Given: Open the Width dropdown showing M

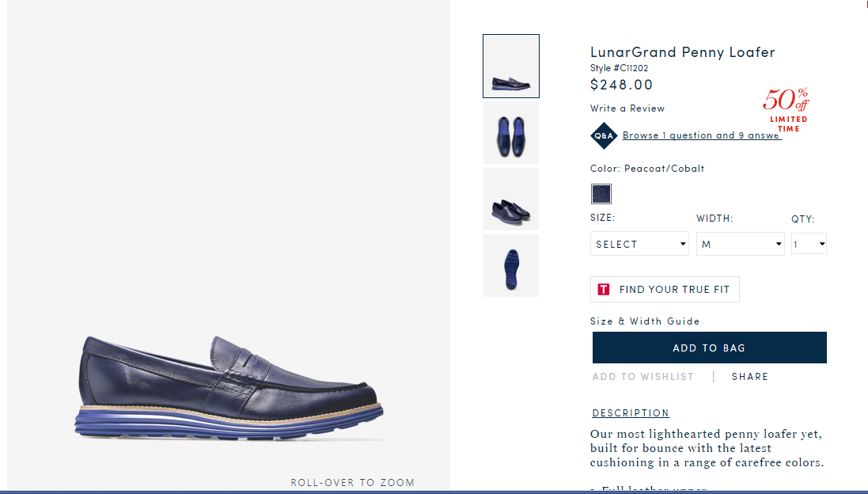Looking at the screenshot, I should pyautogui.click(x=740, y=244).
